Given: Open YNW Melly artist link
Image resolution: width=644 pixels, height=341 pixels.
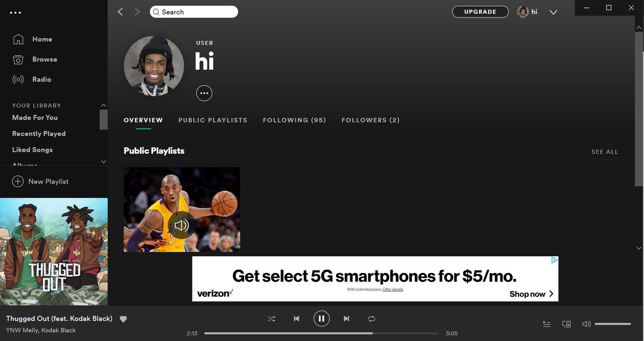Looking at the screenshot, I should point(22,330).
